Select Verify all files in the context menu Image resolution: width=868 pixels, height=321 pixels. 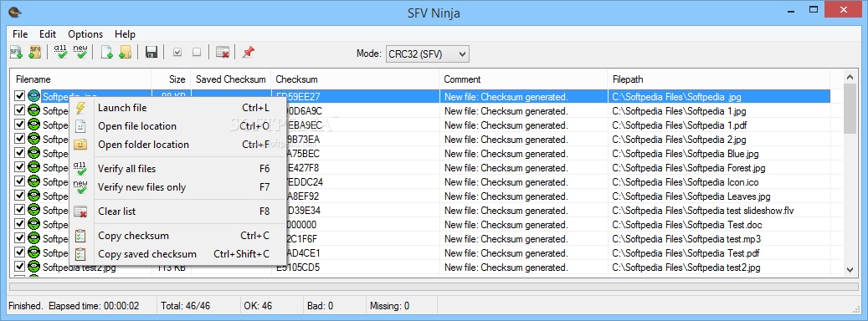click(177, 169)
